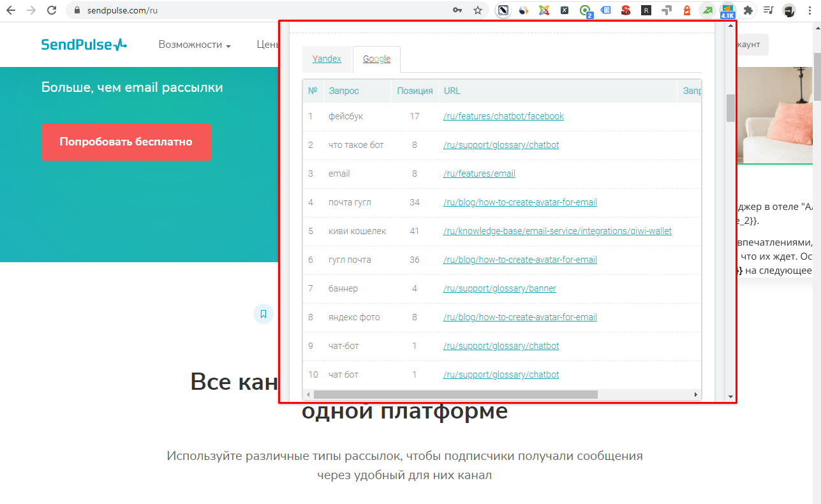821x504 pixels.
Task: Click the green arrow extension icon
Action: click(707, 10)
